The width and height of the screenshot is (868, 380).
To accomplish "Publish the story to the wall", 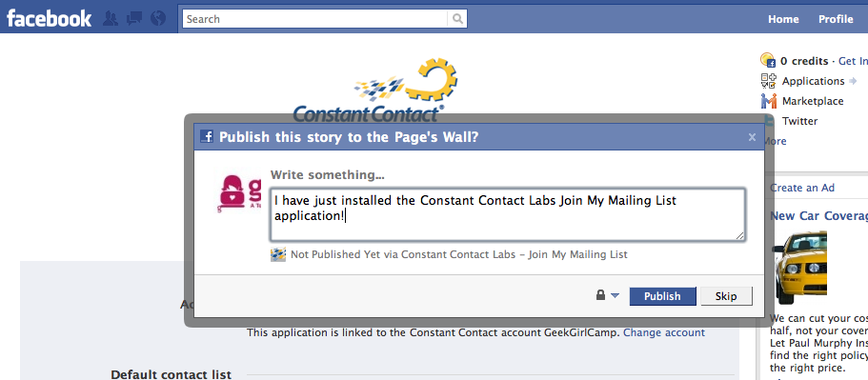I will coord(662,296).
